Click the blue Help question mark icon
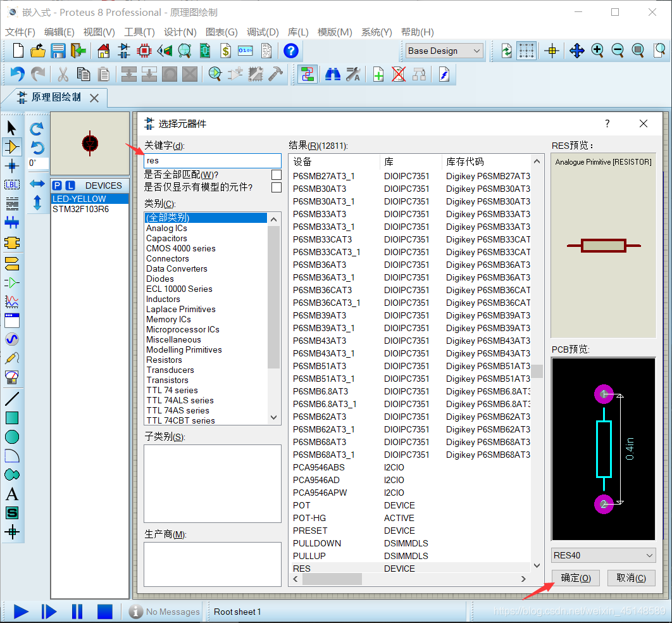672x623 pixels. click(291, 51)
